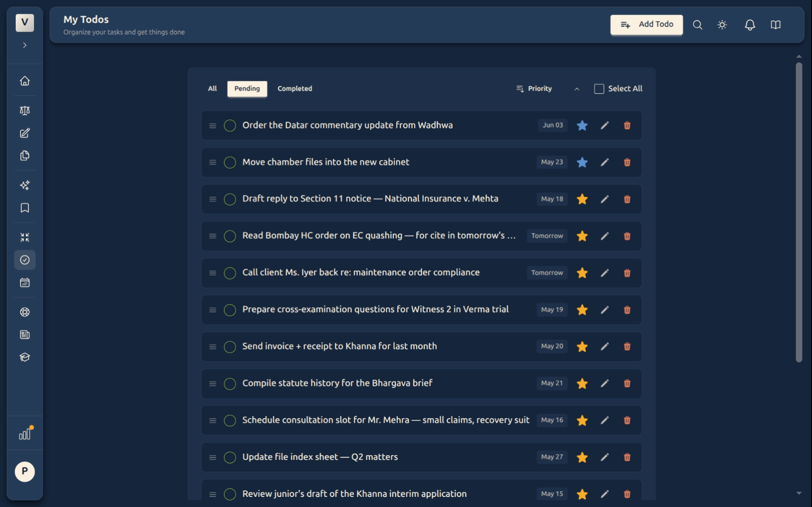The width and height of the screenshot is (812, 507).
Task: Click the P user avatar
Action: (24, 471)
